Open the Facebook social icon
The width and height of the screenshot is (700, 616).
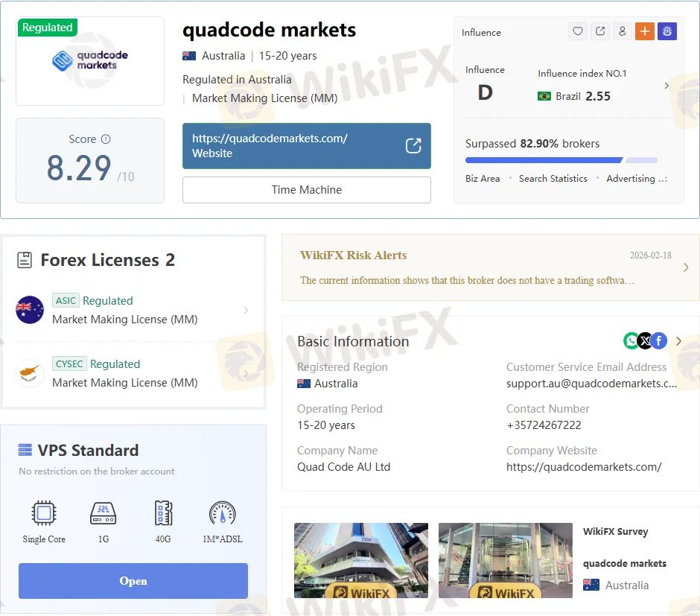pos(658,341)
